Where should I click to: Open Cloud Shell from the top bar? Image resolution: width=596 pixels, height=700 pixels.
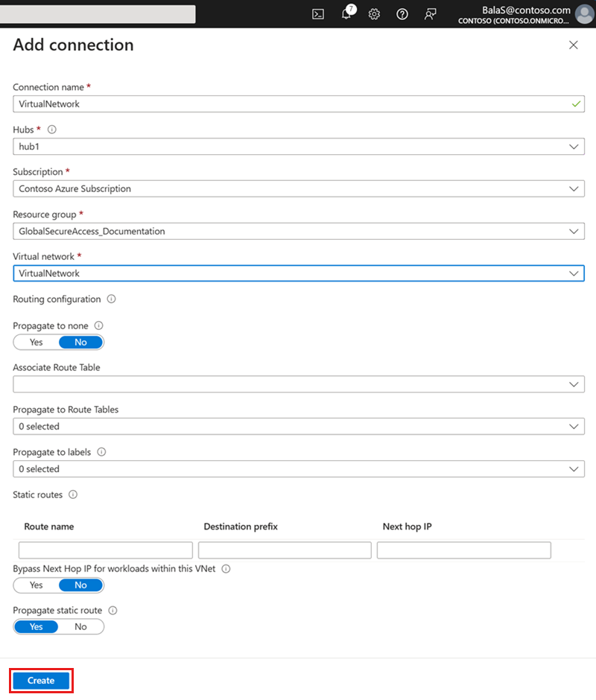[318, 14]
